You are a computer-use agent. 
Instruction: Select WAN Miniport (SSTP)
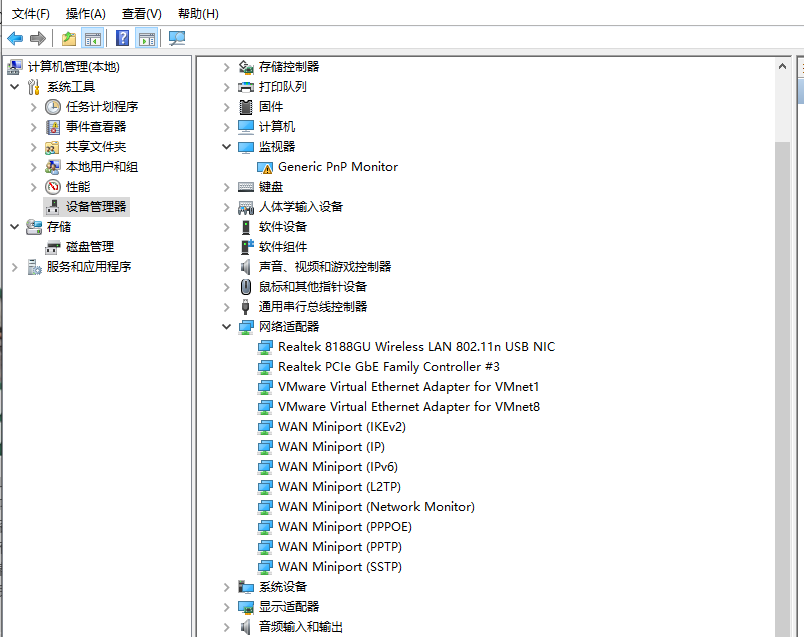pyautogui.click(x=340, y=567)
